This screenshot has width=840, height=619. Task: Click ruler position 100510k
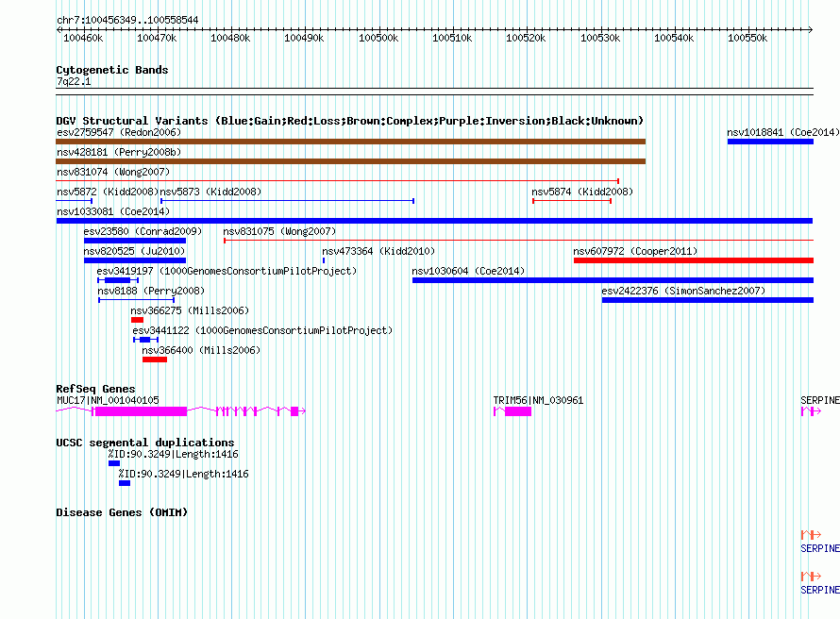pos(452,38)
